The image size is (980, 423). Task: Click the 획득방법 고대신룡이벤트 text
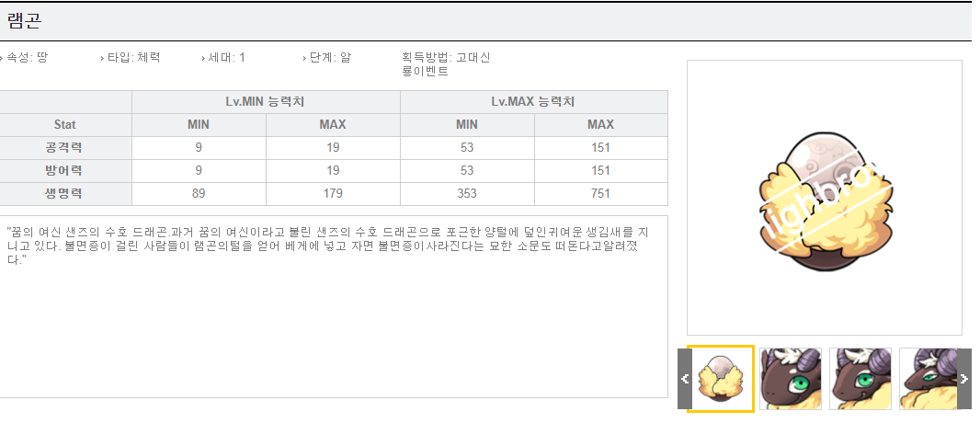446,64
